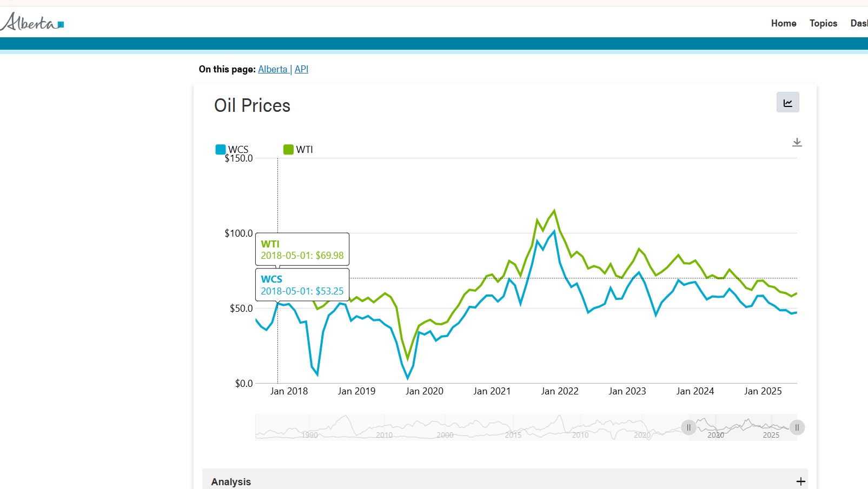868x489 pixels.
Task: Download the Oil Prices chart data
Action: click(x=797, y=143)
